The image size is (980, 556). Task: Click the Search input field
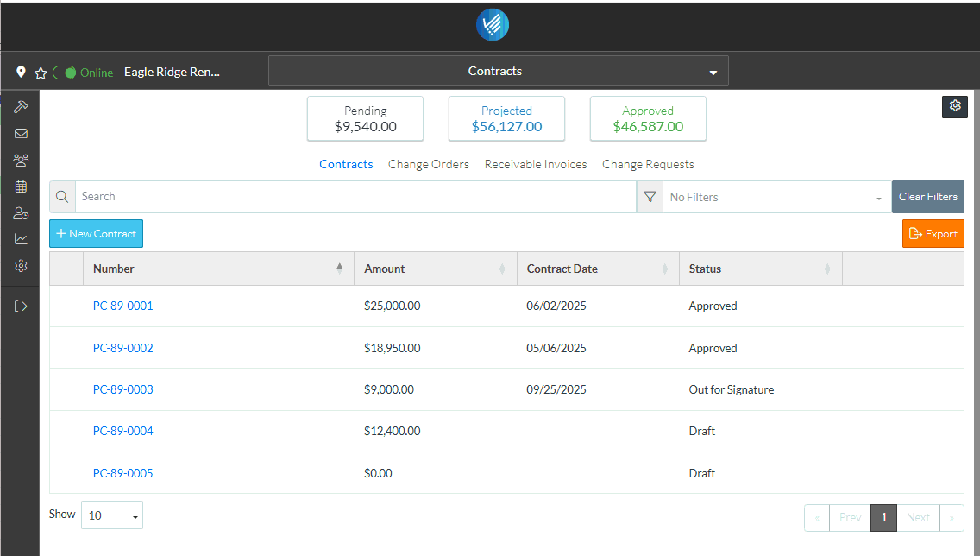pyautogui.click(x=355, y=197)
